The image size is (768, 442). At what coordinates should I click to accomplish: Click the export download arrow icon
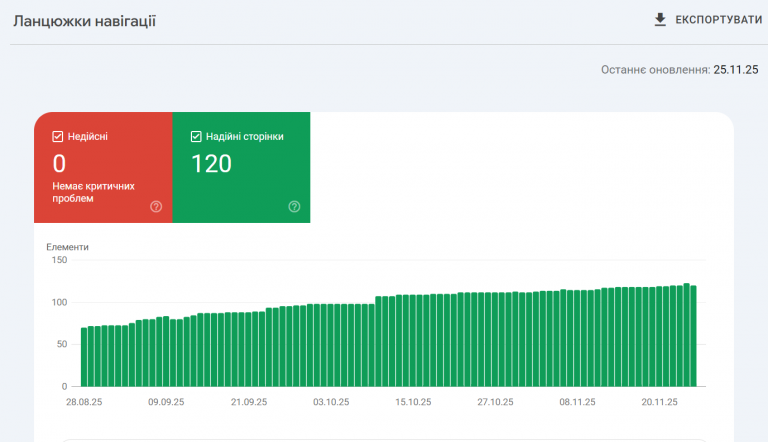click(x=660, y=20)
